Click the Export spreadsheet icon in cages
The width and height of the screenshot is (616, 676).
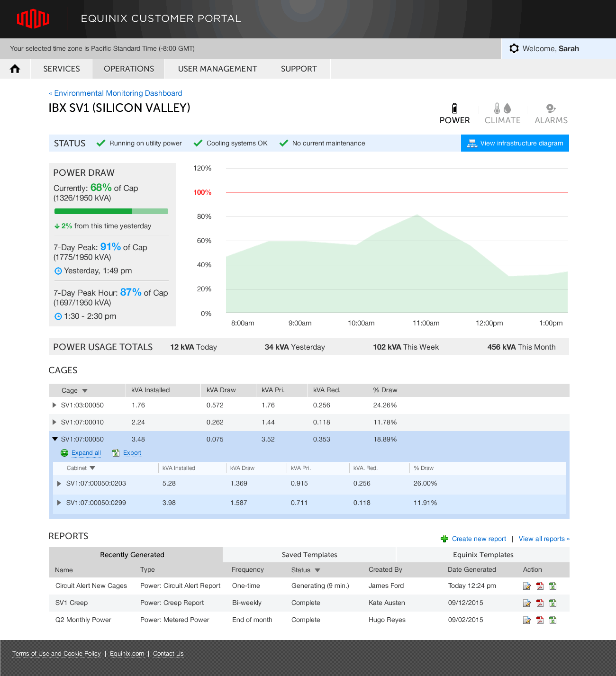point(116,453)
